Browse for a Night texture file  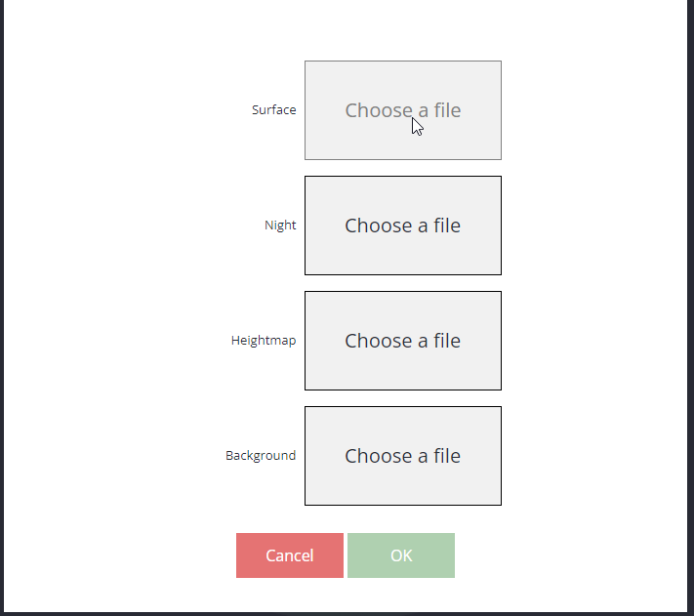[403, 226]
